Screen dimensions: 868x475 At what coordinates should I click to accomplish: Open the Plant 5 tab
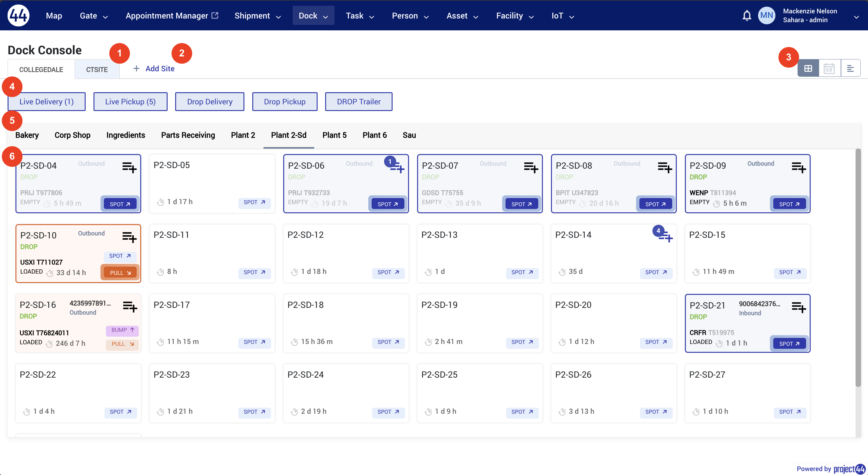pyautogui.click(x=334, y=135)
